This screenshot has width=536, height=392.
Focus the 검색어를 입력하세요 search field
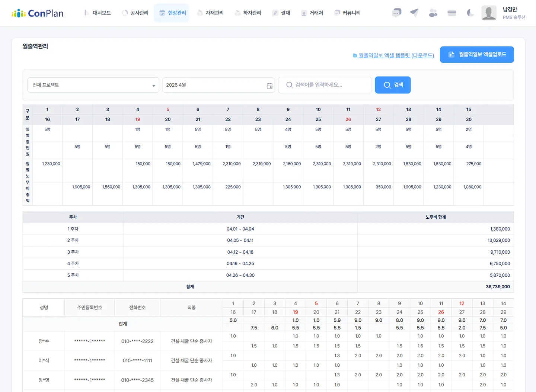pos(325,85)
